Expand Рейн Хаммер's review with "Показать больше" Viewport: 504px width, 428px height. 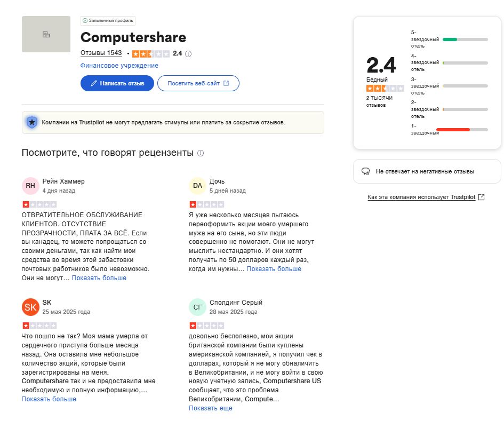click(x=99, y=278)
